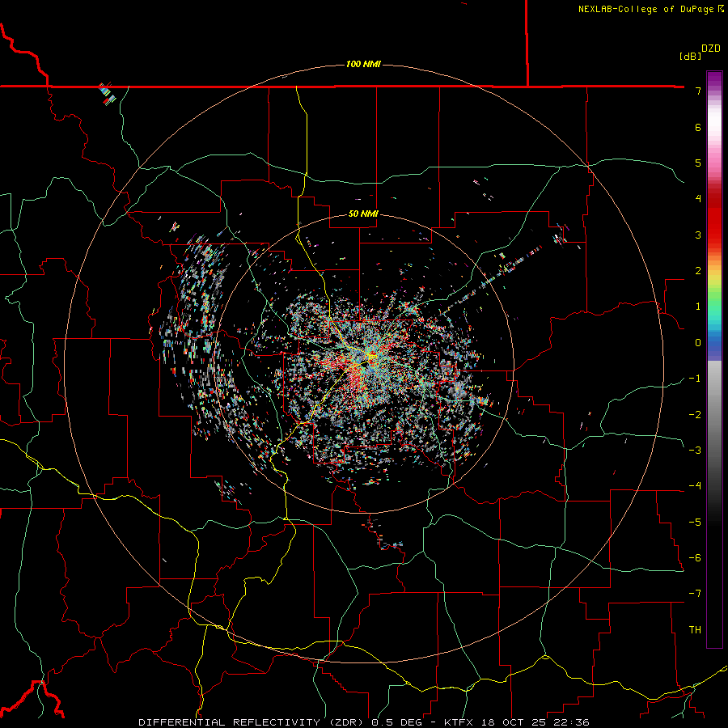Image resolution: width=728 pixels, height=728 pixels.
Task: Click the 6 dB value on color scale
Action: pos(698,127)
